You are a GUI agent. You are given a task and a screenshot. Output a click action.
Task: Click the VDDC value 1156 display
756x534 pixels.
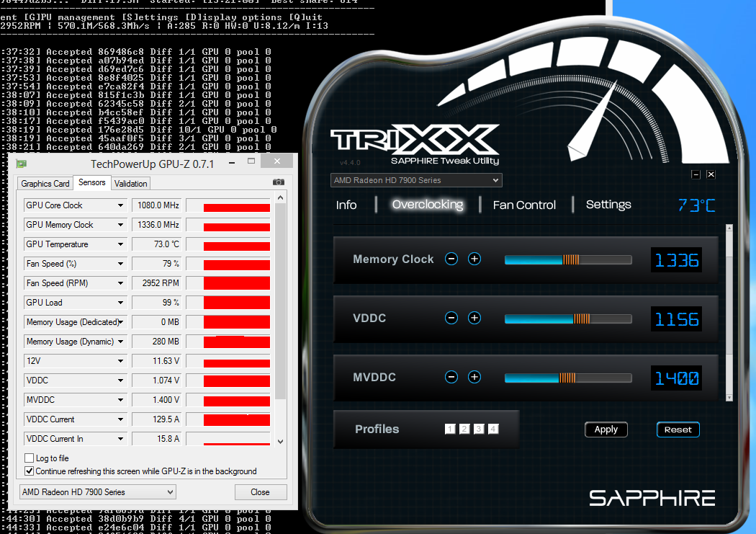coord(677,319)
